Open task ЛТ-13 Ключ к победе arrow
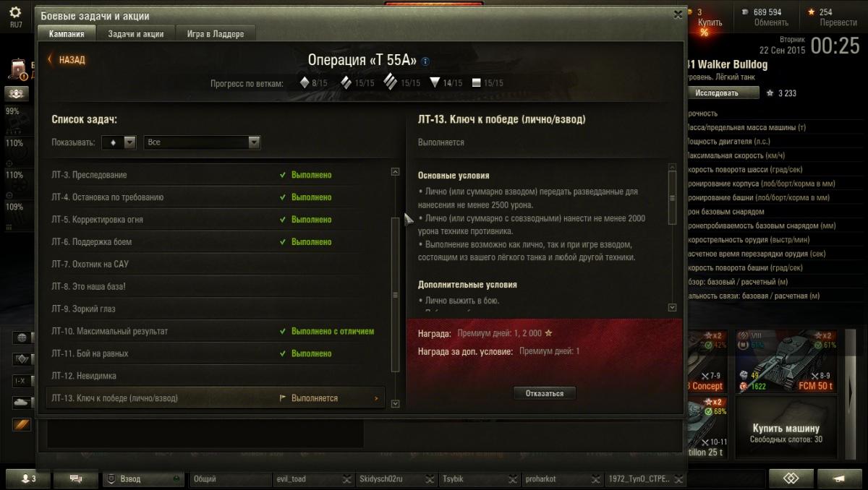868x490 pixels. pyautogui.click(x=376, y=398)
